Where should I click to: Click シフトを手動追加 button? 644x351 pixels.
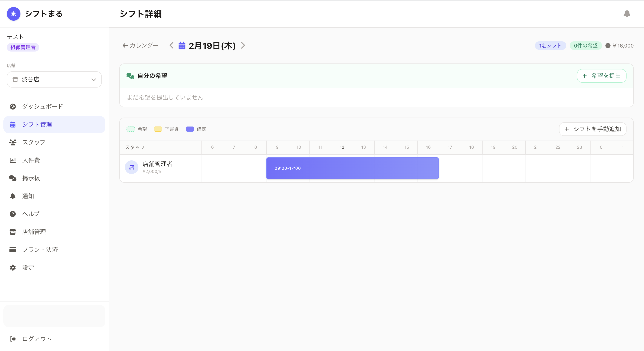coord(592,129)
